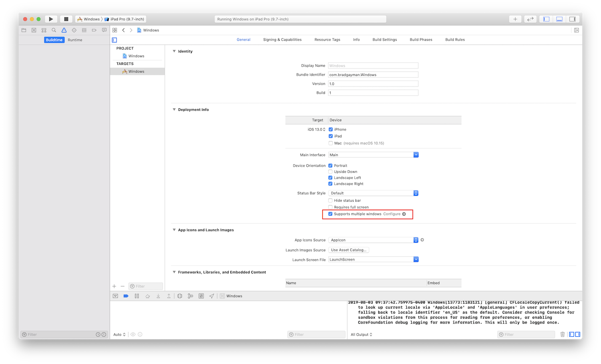Switch to Resource Tags tab
This screenshot has width=601, height=364.
(x=327, y=40)
